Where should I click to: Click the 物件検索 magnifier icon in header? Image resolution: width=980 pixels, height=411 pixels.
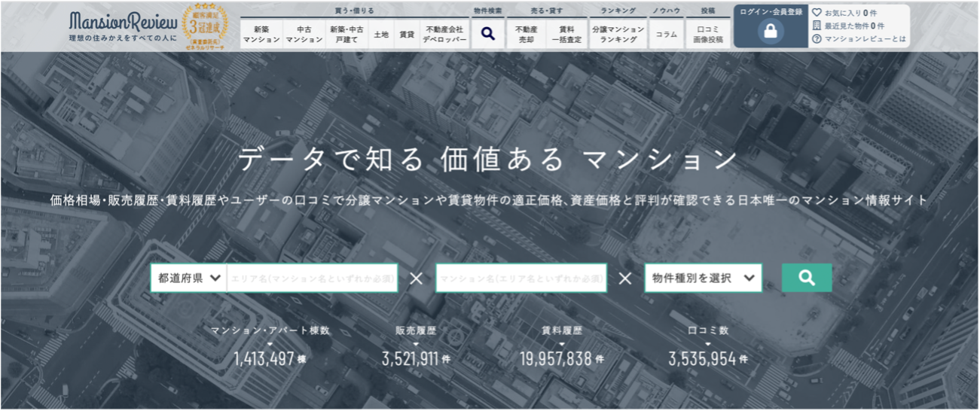[488, 34]
